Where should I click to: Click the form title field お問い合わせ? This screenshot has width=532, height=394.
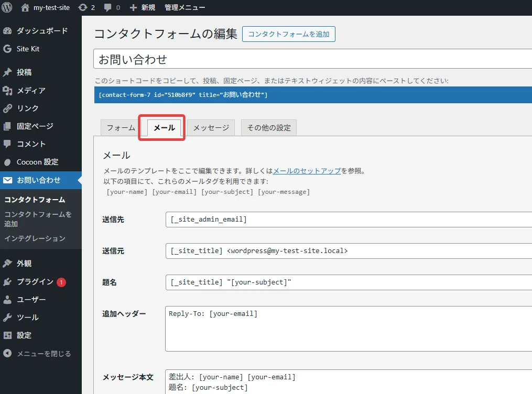point(312,59)
